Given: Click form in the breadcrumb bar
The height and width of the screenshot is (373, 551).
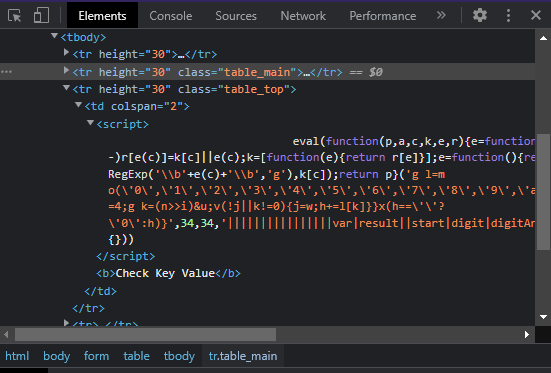Looking at the screenshot, I should pos(96,356).
